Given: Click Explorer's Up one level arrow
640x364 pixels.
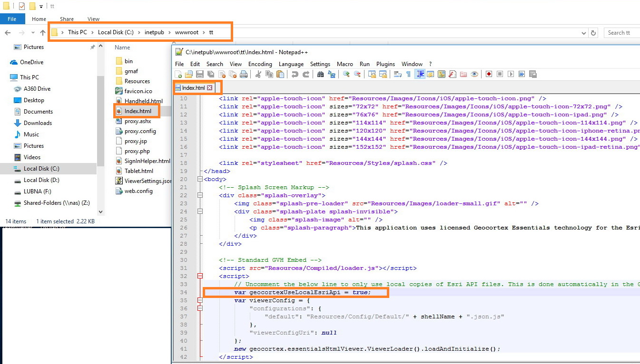Looking at the screenshot, I should coord(43,33).
